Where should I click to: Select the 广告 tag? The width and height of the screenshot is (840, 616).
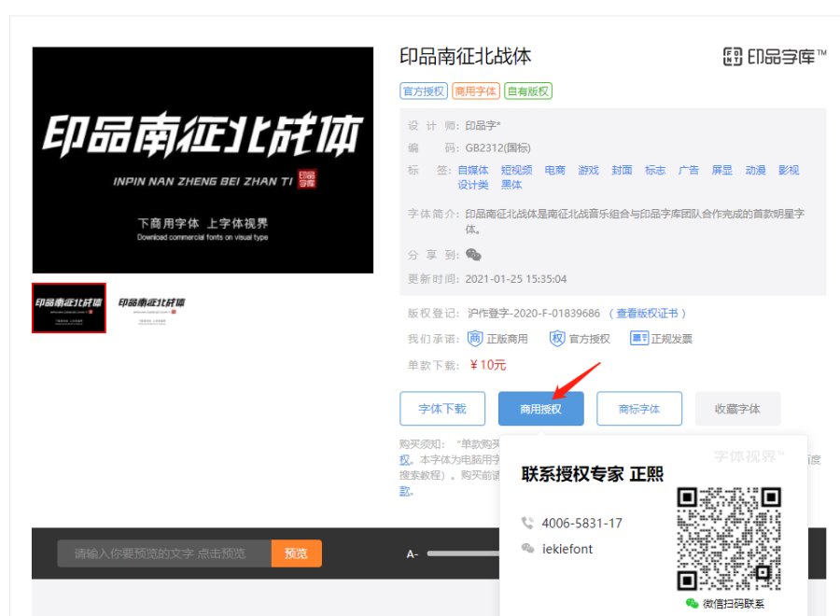coord(689,171)
